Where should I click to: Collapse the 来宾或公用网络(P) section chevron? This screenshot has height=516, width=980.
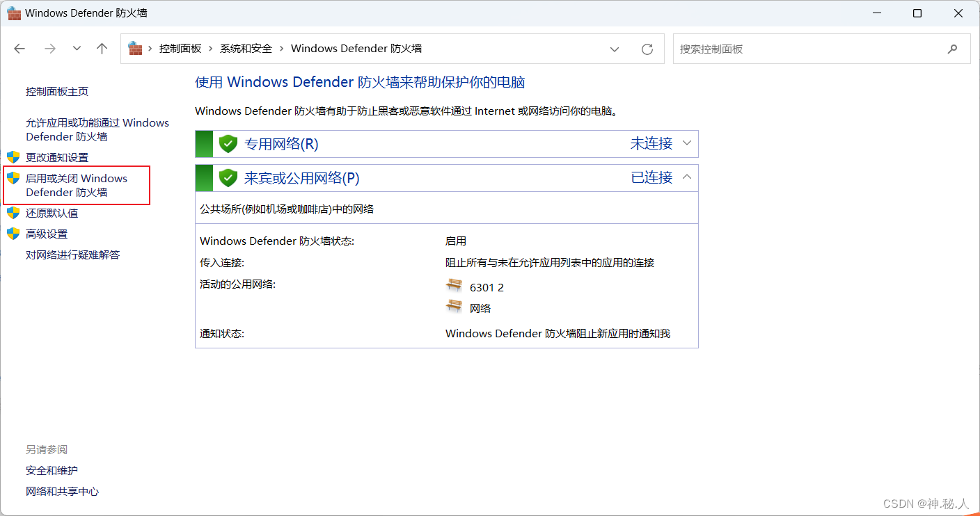[687, 177]
